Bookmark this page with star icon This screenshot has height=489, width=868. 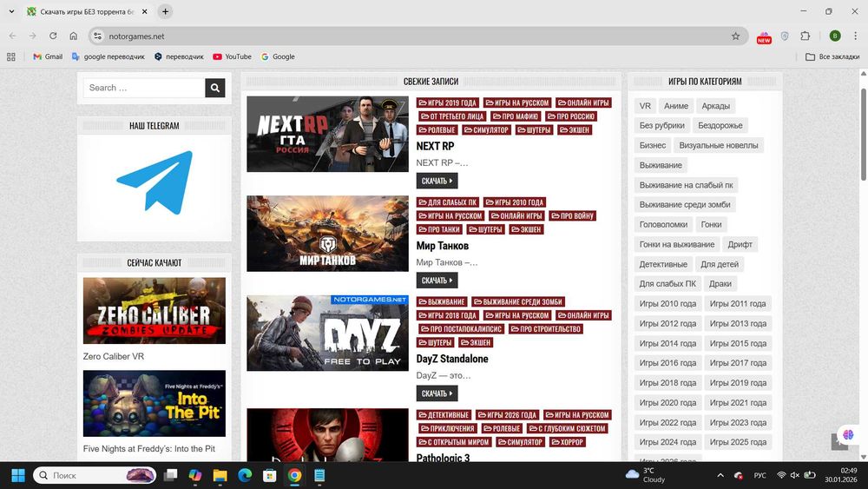[736, 36]
